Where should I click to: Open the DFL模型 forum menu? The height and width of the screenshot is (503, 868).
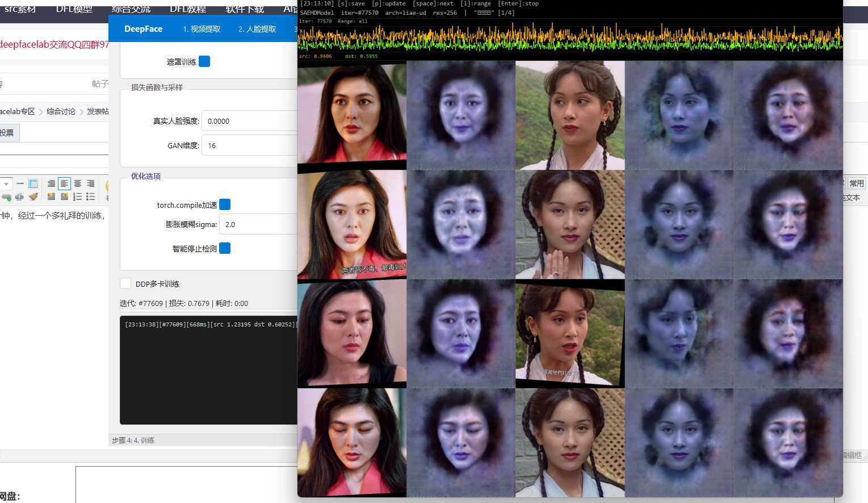coord(74,9)
